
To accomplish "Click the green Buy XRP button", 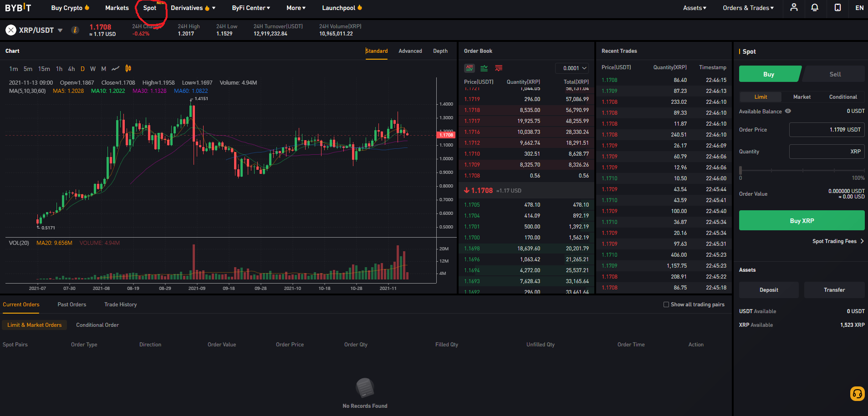I will click(x=802, y=221).
